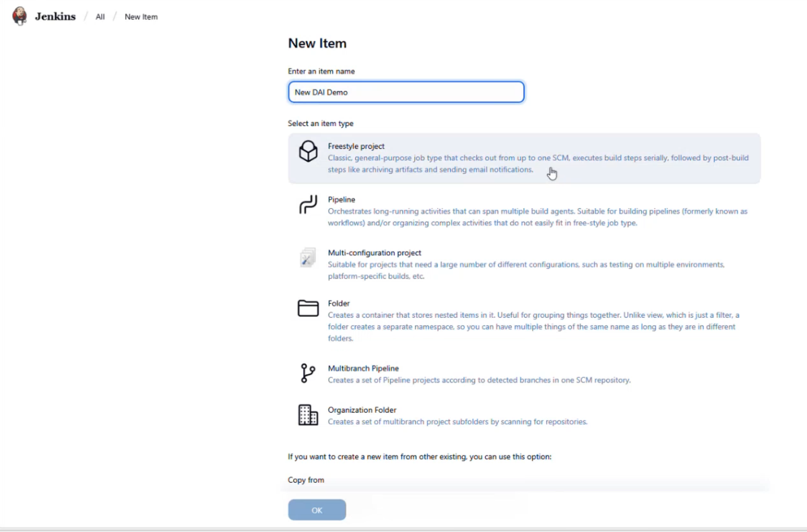
Task: Click the New Item page heading
Action: (317, 43)
